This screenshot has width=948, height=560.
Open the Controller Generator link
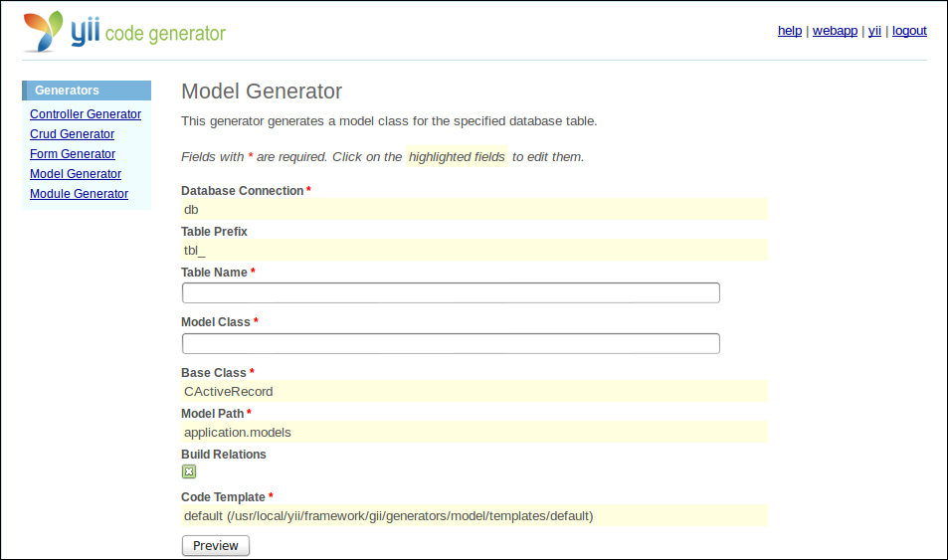pyautogui.click(x=86, y=114)
